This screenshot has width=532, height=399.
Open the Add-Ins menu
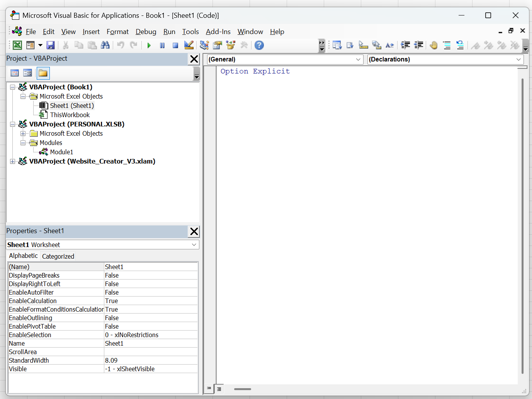coord(218,32)
